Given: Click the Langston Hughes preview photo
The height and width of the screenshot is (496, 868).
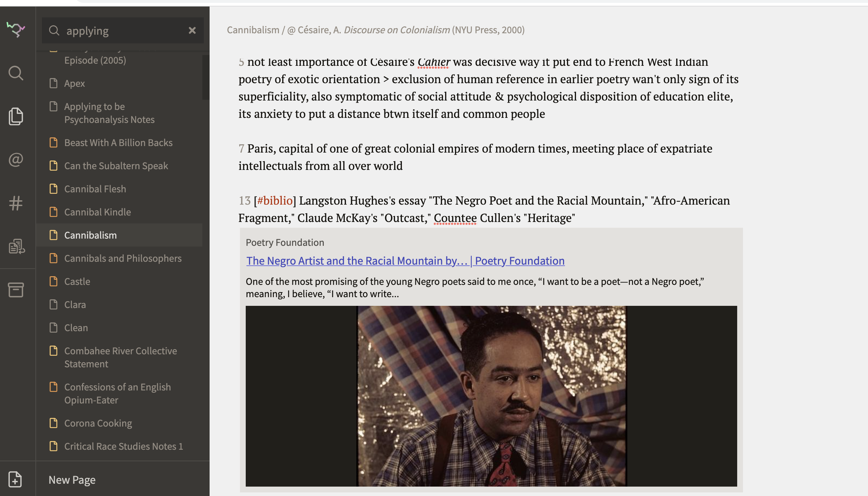Looking at the screenshot, I should pos(491,396).
